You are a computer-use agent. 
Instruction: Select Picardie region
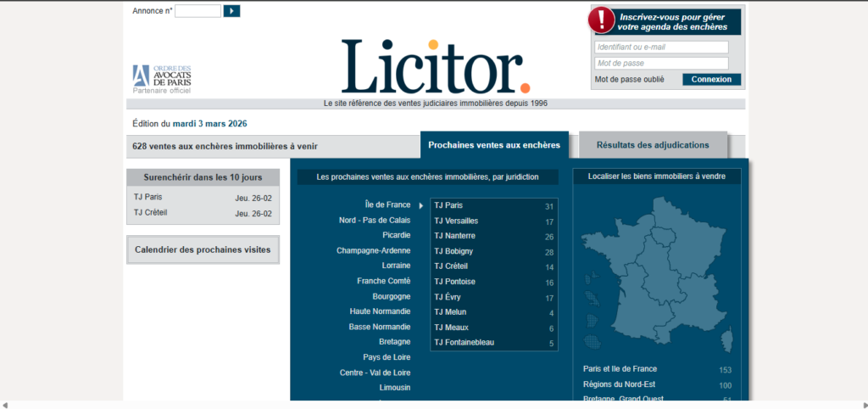[397, 235]
